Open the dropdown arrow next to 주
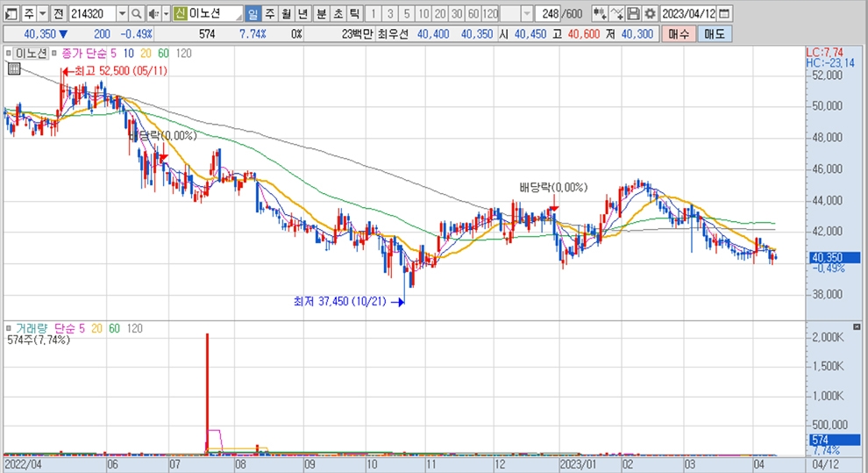The width and height of the screenshot is (868, 473). [x=42, y=14]
